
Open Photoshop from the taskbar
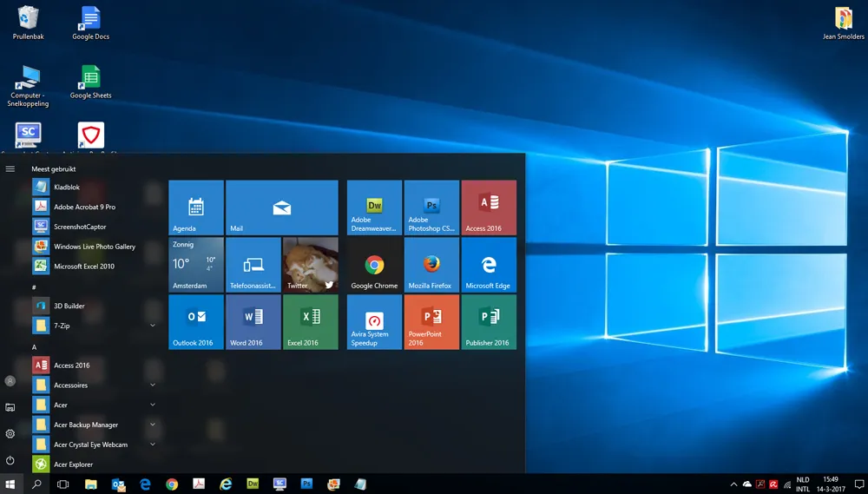point(306,484)
